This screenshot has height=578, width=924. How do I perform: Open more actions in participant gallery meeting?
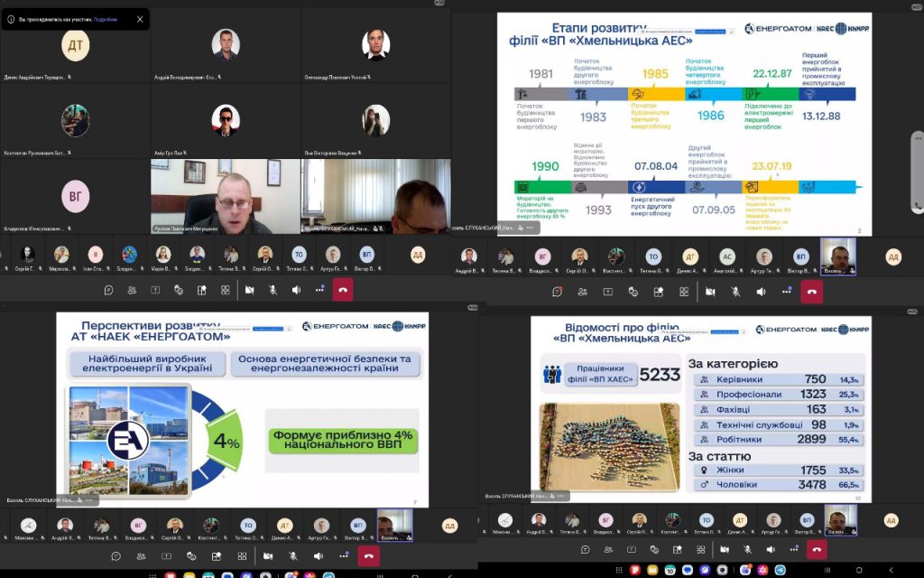[x=319, y=290]
